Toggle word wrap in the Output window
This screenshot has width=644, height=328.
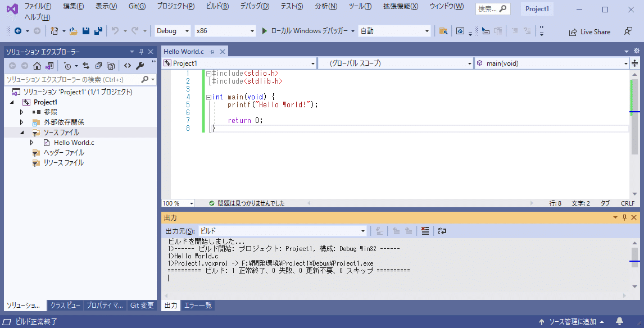click(442, 230)
